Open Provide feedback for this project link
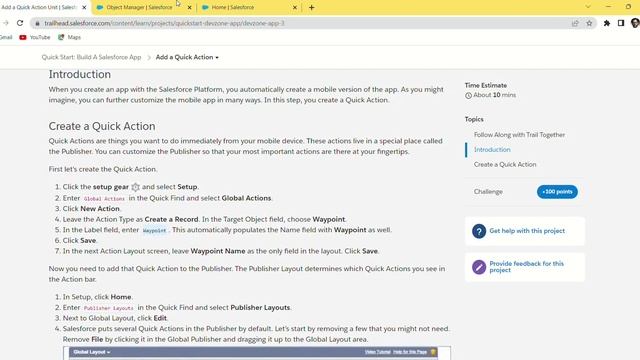640x360 pixels. (x=527, y=267)
